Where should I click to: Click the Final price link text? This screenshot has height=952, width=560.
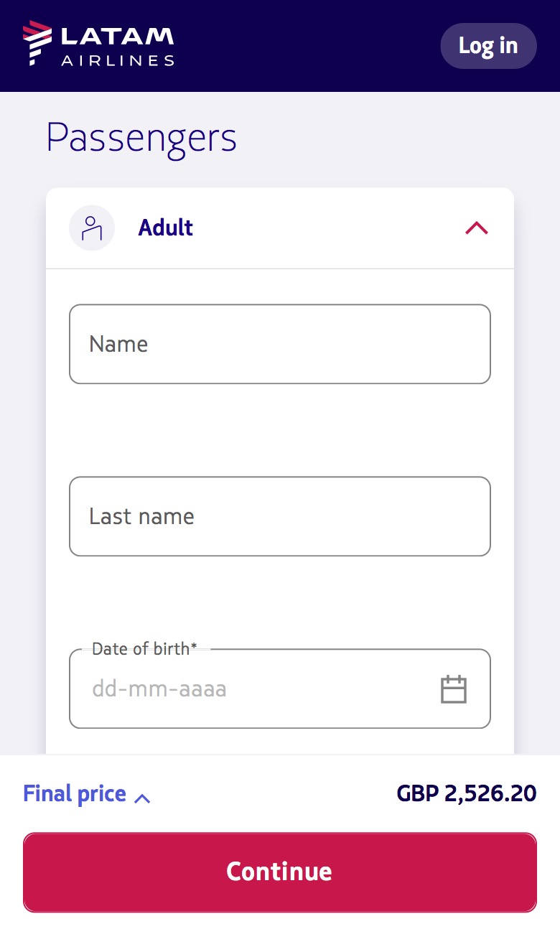[x=75, y=793]
